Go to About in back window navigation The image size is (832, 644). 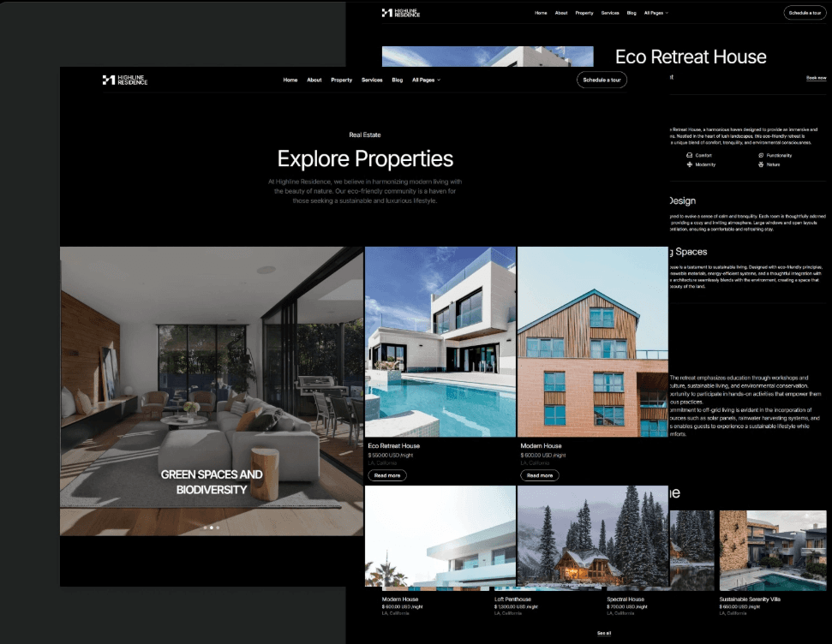(561, 13)
